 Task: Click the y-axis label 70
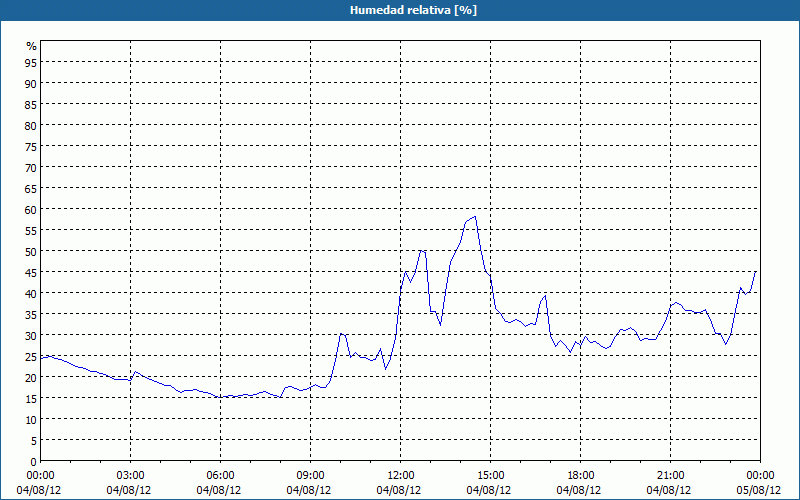(x=31, y=167)
